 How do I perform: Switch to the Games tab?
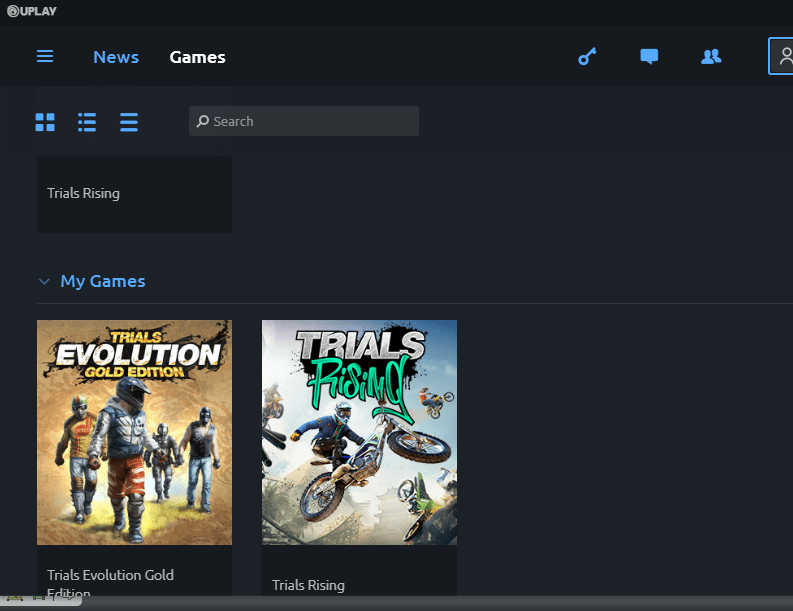tap(197, 57)
